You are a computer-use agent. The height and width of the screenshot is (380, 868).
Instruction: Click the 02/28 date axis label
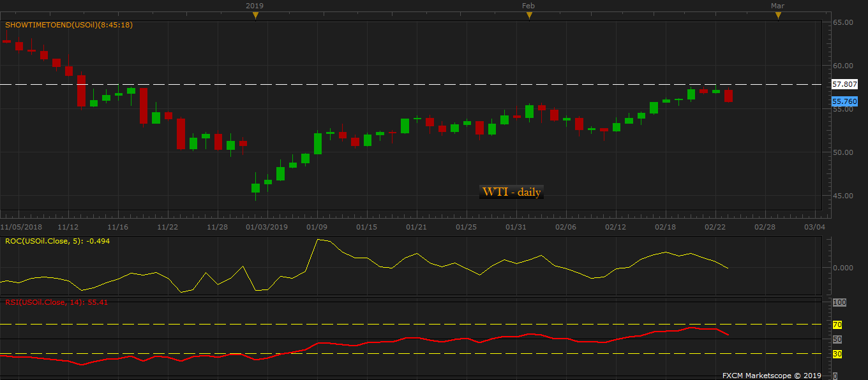point(765,226)
